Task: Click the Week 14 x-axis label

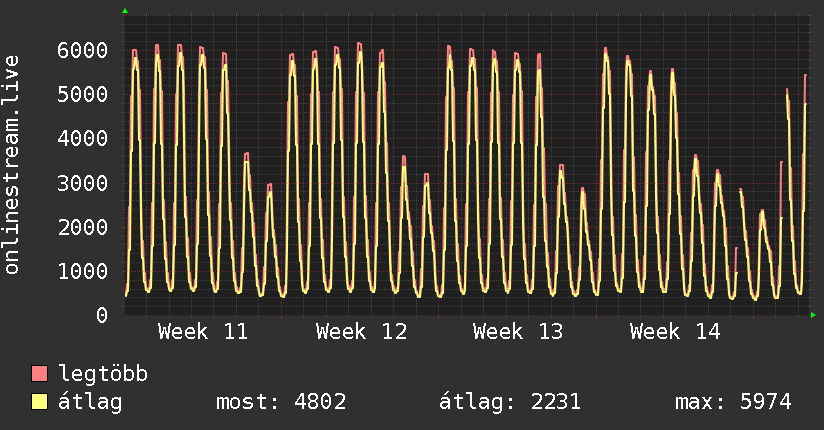Action: (675, 332)
